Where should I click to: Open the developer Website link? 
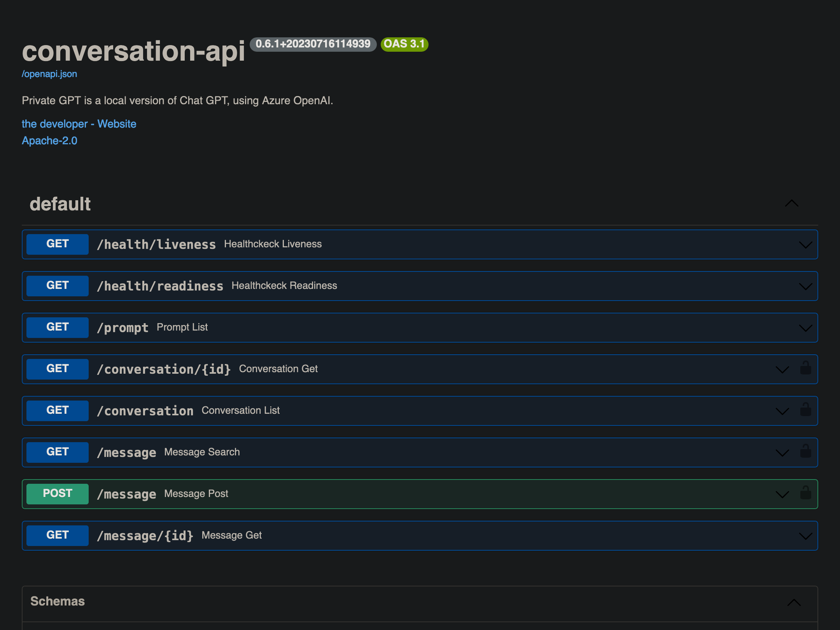[x=79, y=124]
